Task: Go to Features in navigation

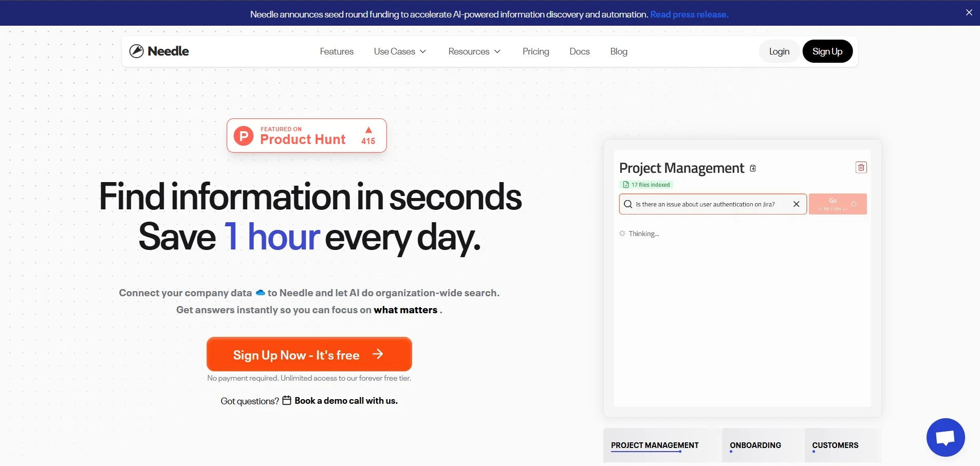Action: pyautogui.click(x=337, y=51)
